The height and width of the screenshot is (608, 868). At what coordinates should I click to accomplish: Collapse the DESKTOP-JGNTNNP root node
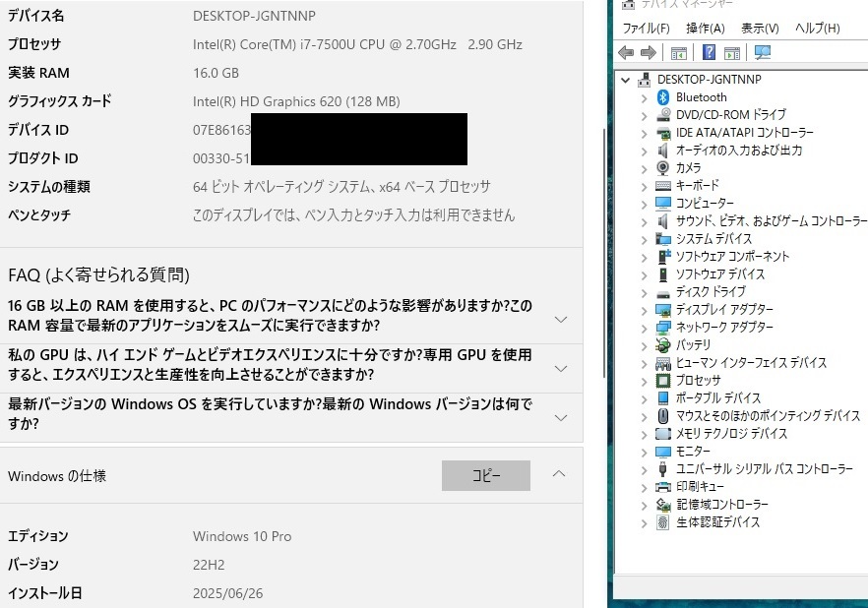pyautogui.click(x=626, y=81)
